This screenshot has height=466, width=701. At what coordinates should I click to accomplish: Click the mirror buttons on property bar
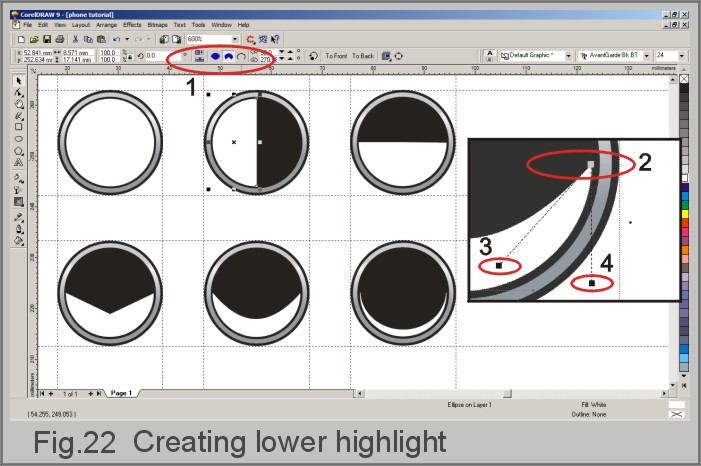click(199, 56)
